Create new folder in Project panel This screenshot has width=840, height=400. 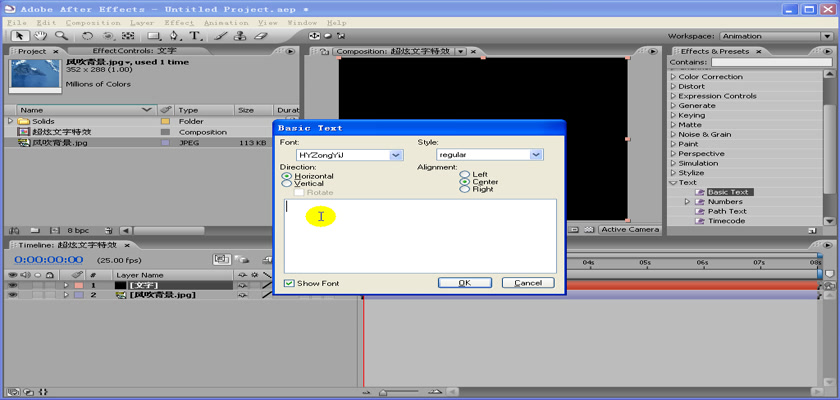35,230
